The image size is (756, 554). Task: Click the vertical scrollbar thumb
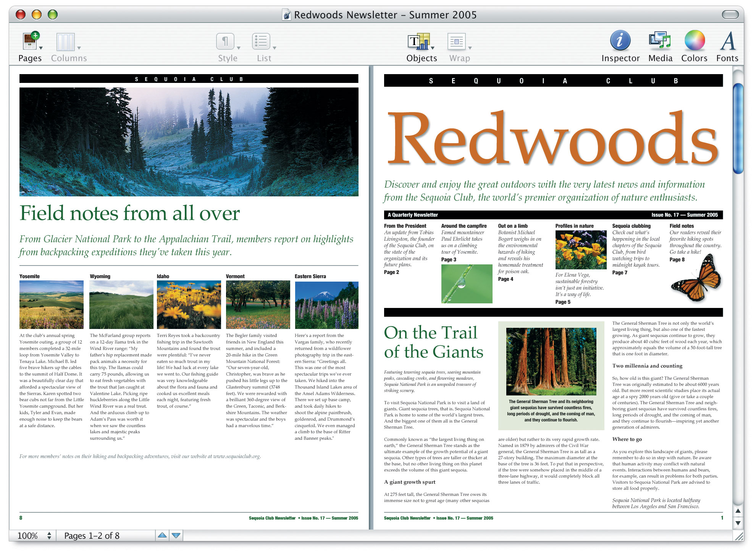[738, 128]
